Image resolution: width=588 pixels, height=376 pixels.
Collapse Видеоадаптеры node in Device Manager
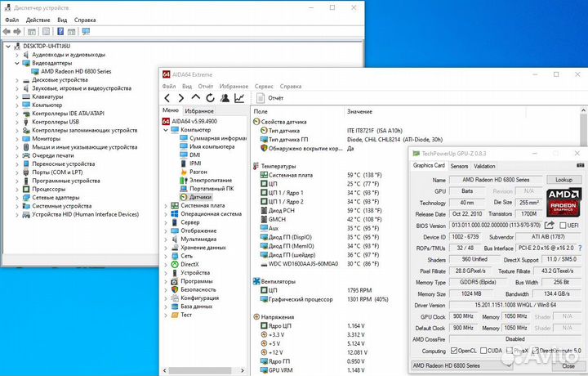click(x=17, y=63)
